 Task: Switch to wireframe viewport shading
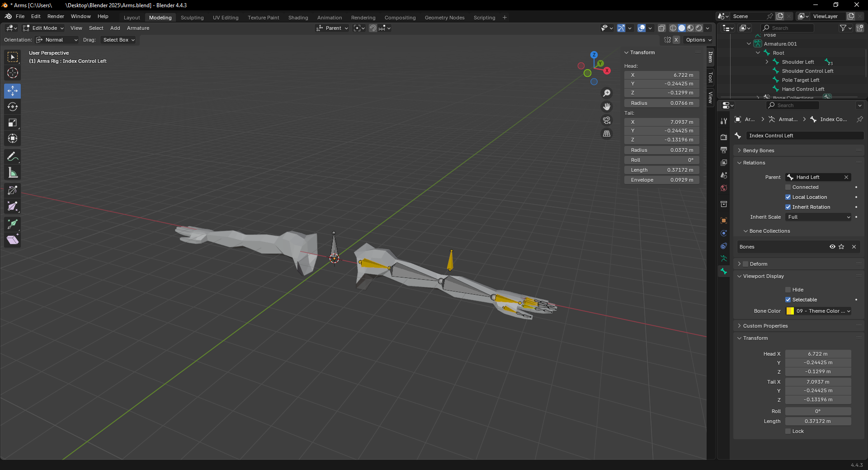click(x=673, y=28)
